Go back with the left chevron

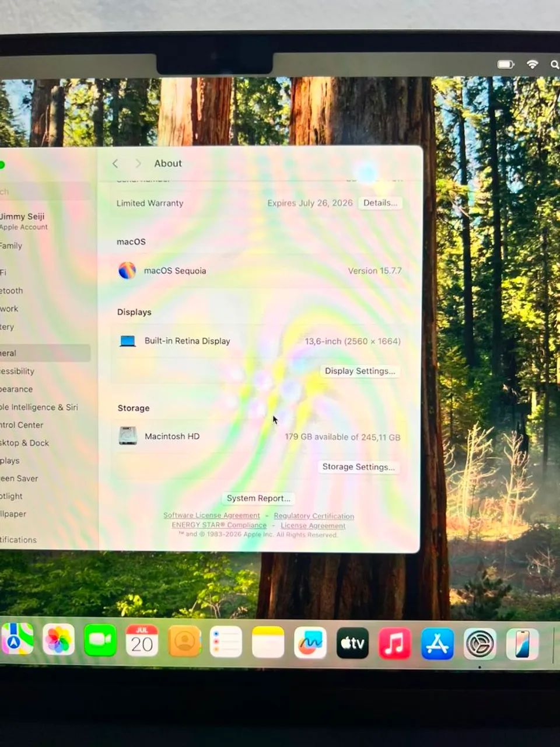click(115, 163)
